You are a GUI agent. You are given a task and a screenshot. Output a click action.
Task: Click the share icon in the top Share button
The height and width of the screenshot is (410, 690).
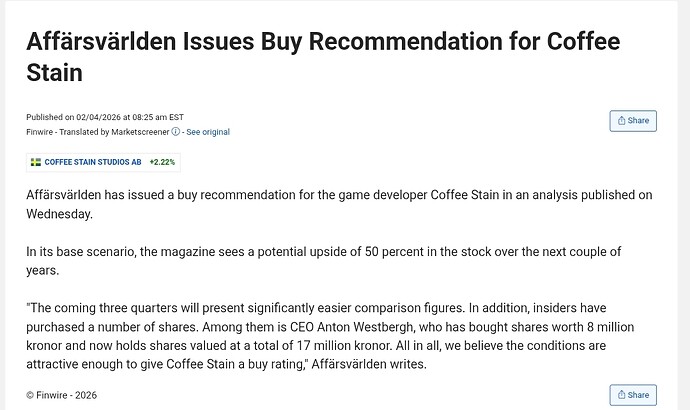[x=622, y=121]
